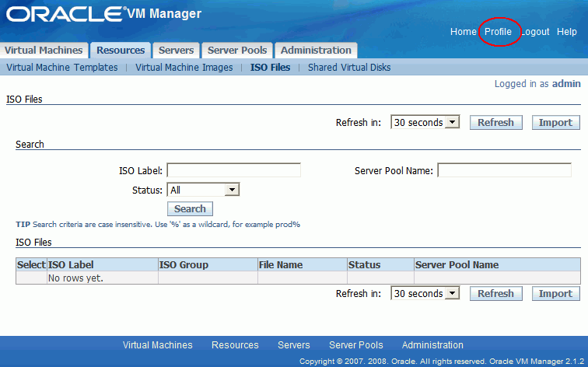
Task: Select the Resources tab
Action: [121, 51]
